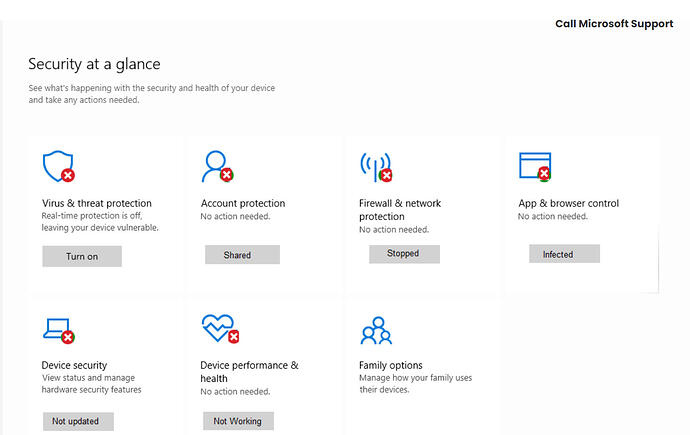
Task: Open the Device performance & health heading
Action: pos(250,372)
